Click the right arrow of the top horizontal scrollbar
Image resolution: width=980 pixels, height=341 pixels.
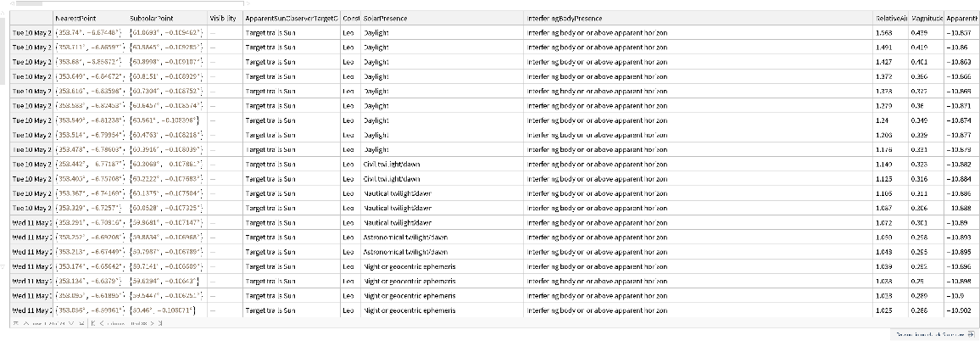click(x=248, y=3)
